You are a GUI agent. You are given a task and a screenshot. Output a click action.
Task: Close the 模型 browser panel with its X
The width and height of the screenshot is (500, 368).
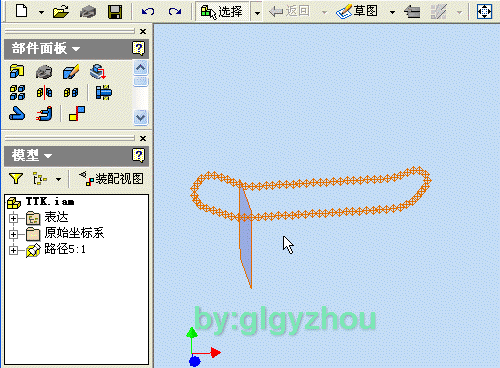(143, 138)
